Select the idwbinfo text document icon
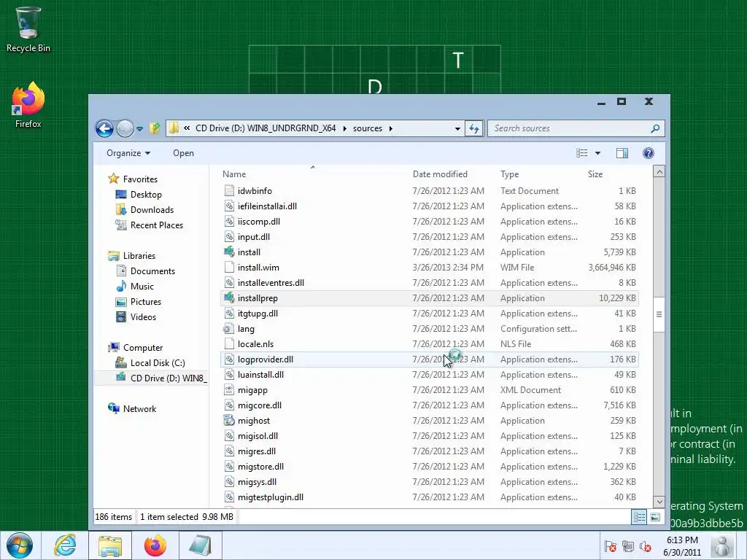Screen dimensions: 747x560 [x=229, y=190]
